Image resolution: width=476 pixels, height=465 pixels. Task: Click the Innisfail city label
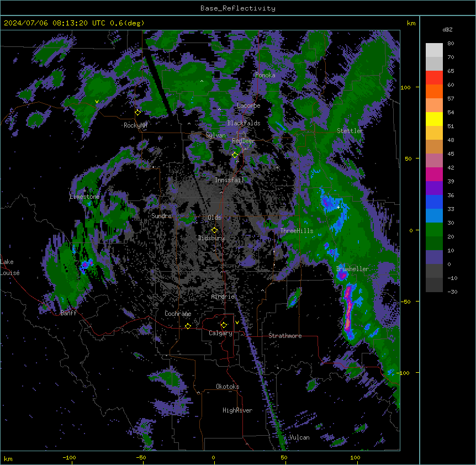click(x=229, y=180)
